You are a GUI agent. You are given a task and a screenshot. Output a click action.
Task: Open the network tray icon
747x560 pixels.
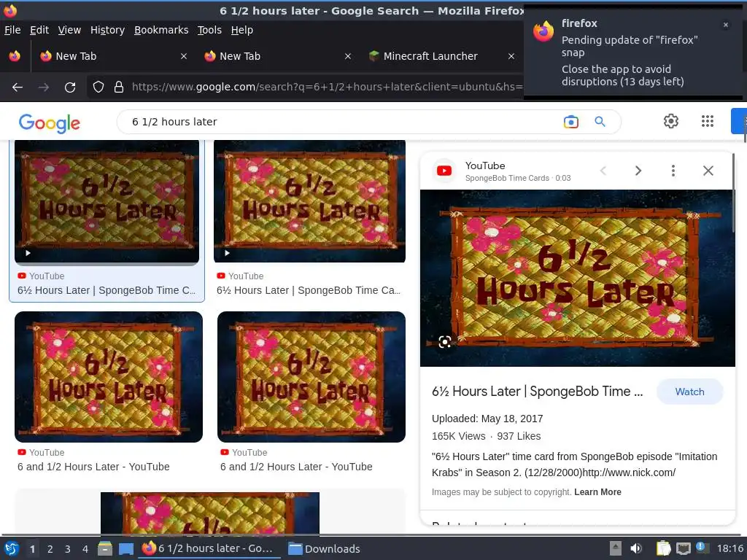[683, 548]
